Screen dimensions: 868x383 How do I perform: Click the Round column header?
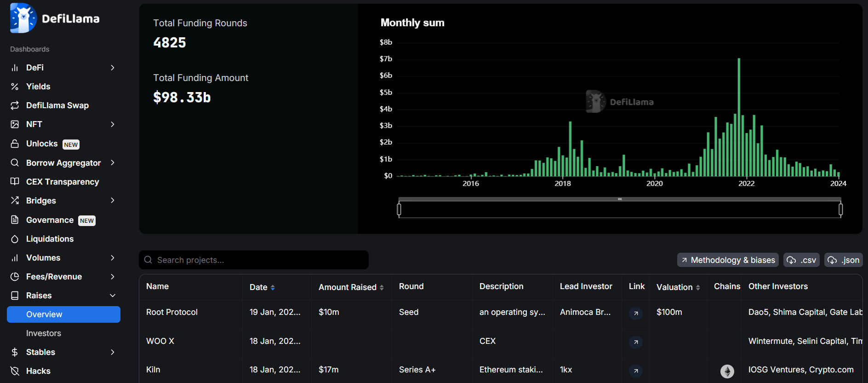click(411, 286)
